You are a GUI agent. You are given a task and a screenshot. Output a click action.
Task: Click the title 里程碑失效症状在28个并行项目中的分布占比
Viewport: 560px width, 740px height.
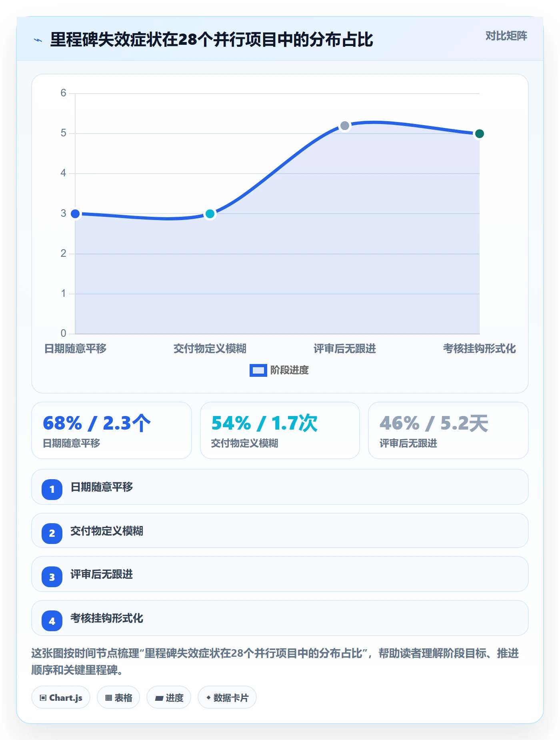point(211,40)
